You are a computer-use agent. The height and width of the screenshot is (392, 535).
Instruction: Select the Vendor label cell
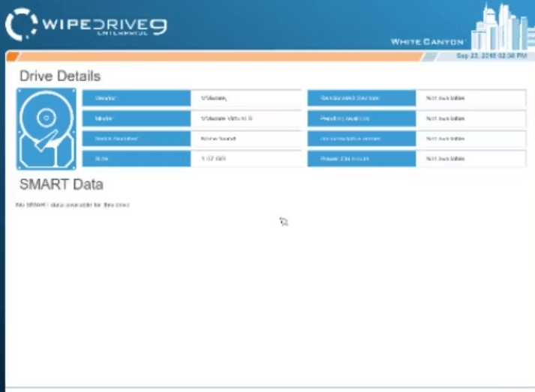click(x=136, y=98)
